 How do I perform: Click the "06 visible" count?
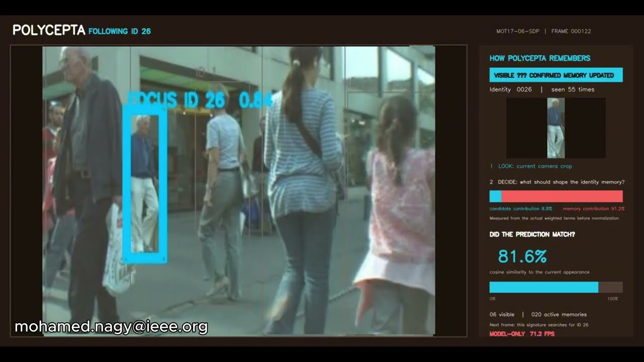502,315
